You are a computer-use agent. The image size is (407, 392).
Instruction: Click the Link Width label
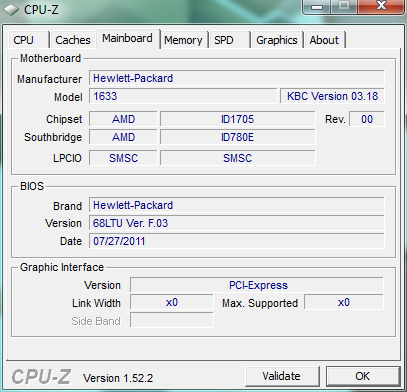(96, 303)
